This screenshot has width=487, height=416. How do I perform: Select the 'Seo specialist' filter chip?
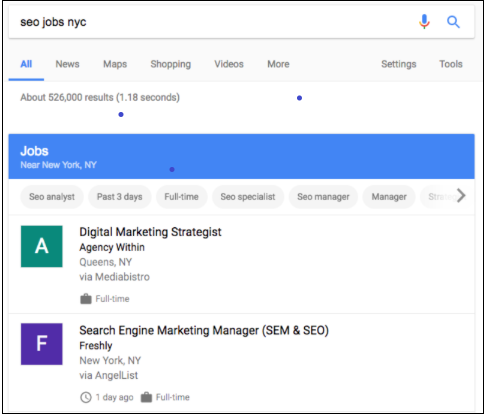click(x=248, y=197)
